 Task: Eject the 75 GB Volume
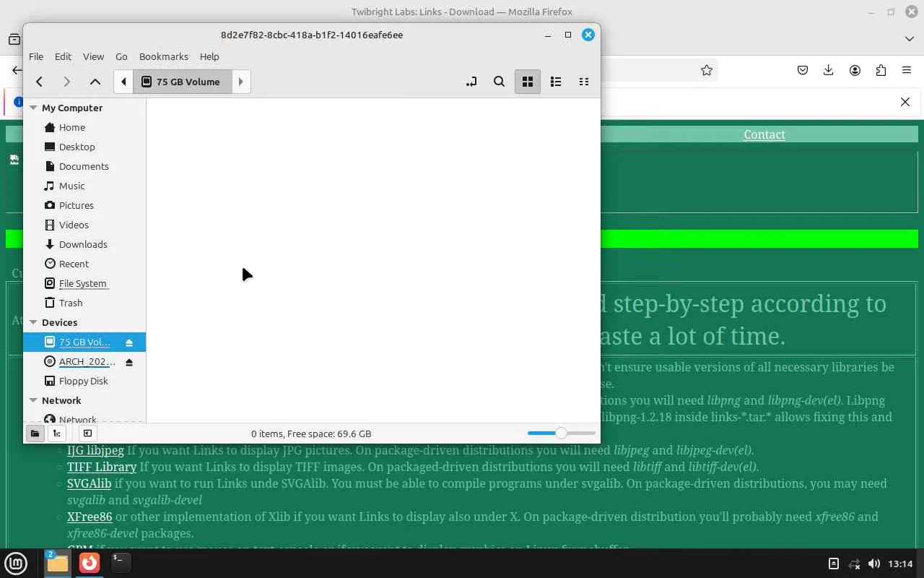[129, 342]
